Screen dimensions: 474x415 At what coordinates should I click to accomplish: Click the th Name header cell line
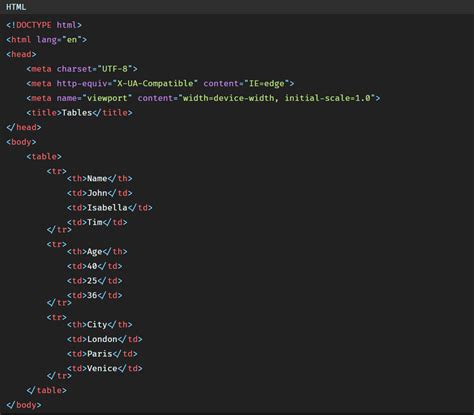[100, 178]
